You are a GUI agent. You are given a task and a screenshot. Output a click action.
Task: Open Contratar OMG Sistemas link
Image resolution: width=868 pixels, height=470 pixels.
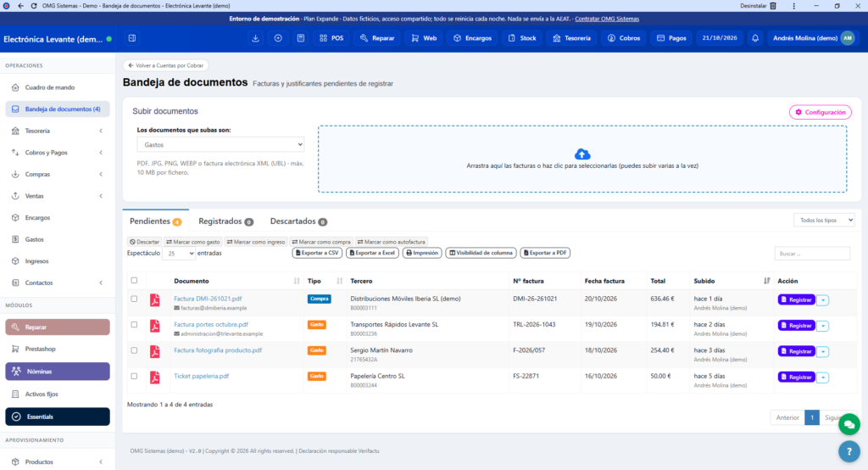[607, 19]
